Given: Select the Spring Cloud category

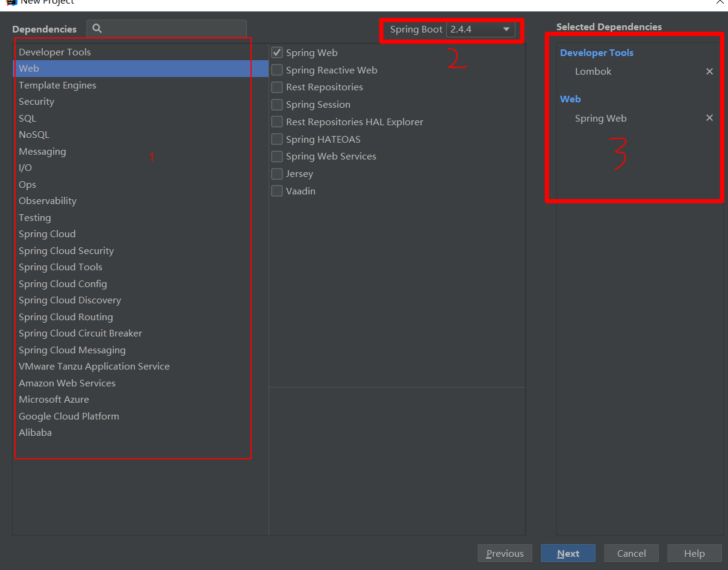Looking at the screenshot, I should (x=140, y=234).
